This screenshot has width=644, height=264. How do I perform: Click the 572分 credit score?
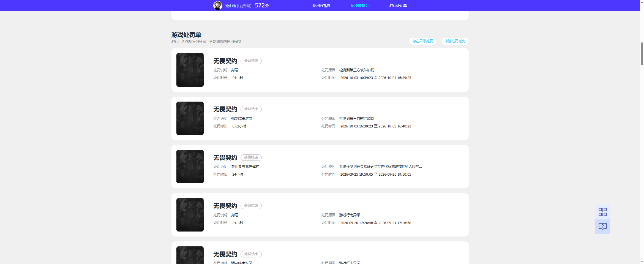(262, 6)
